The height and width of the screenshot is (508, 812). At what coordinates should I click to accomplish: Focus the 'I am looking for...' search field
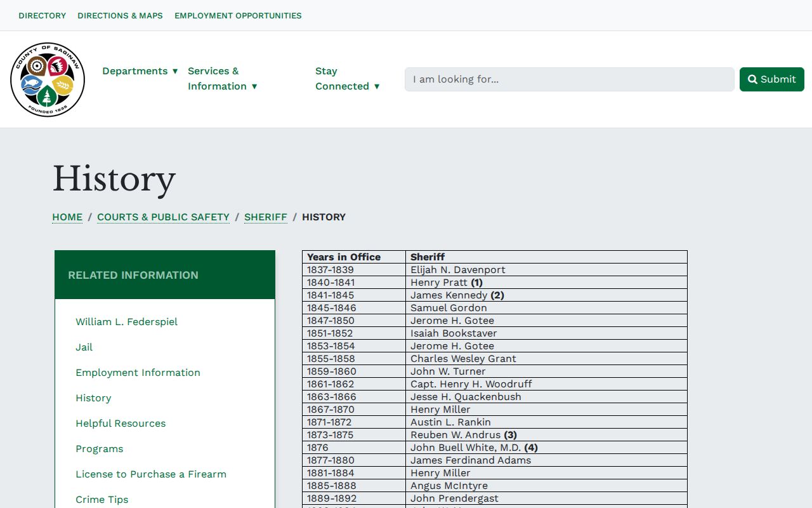pos(570,79)
